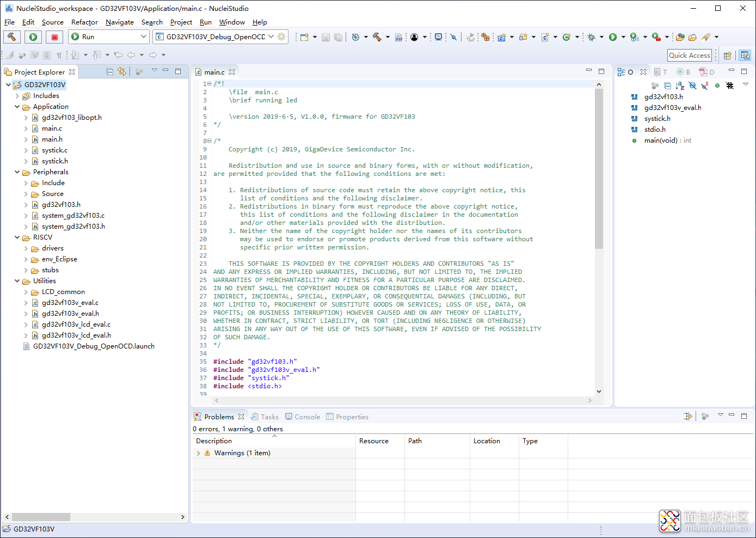This screenshot has height=538, width=756.
Task: Toggle block selection mode icon
Action: click(47, 55)
